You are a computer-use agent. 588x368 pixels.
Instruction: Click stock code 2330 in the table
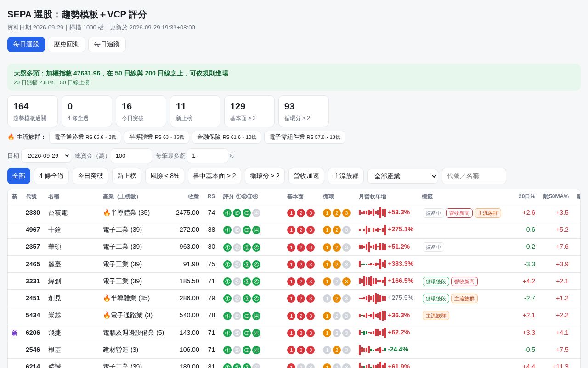tap(33, 213)
